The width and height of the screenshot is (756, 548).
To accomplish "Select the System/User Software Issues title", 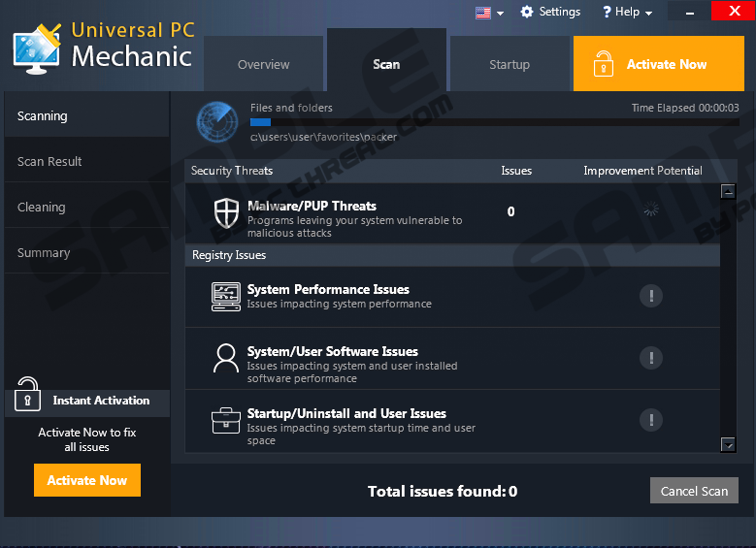I will point(332,351).
